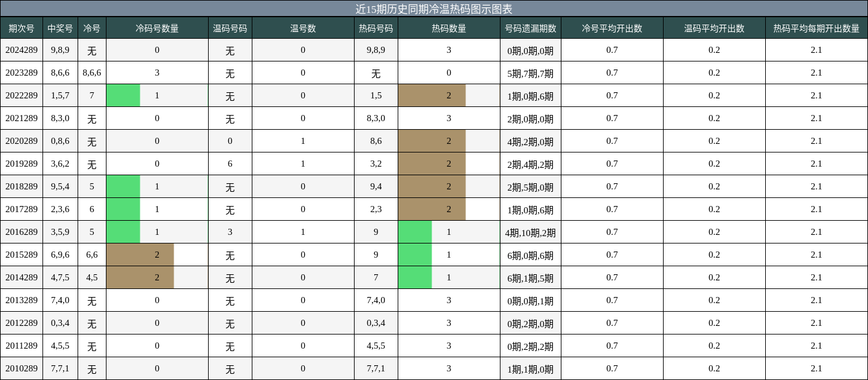Click the last row 2010289 period number
Viewport: 868px width, 380px height.
[20, 368]
